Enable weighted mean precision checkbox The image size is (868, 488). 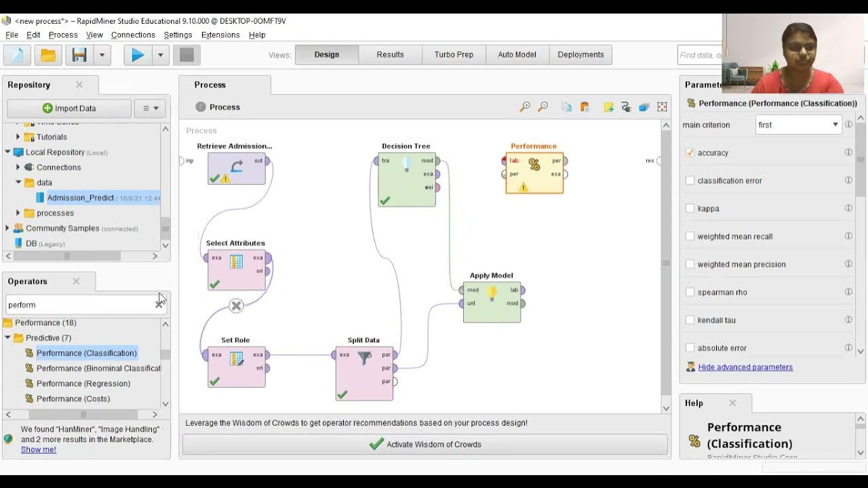tap(690, 264)
